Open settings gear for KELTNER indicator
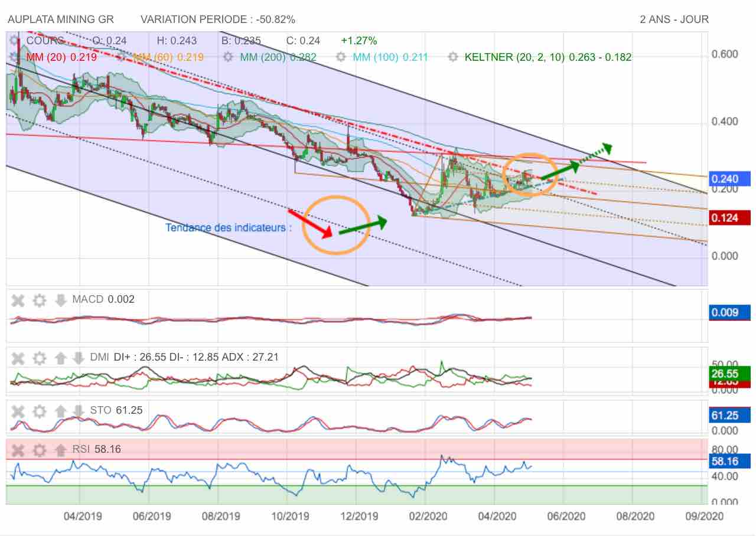Viewport: 756px width, 536px height. click(x=453, y=57)
